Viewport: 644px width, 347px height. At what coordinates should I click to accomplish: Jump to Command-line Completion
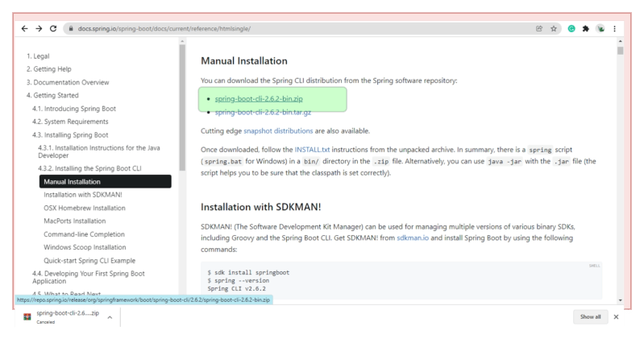(x=84, y=234)
